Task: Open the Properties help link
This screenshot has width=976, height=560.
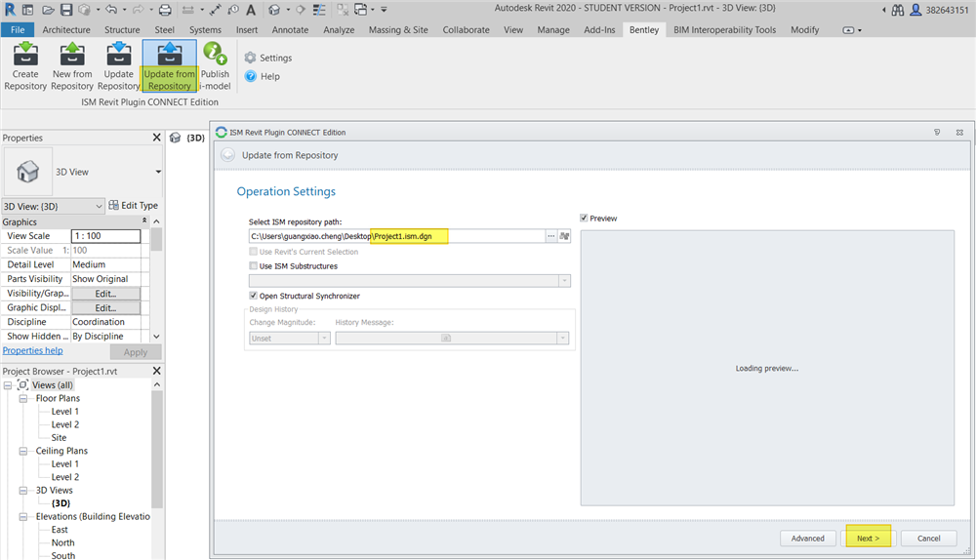Action: coord(32,350)
